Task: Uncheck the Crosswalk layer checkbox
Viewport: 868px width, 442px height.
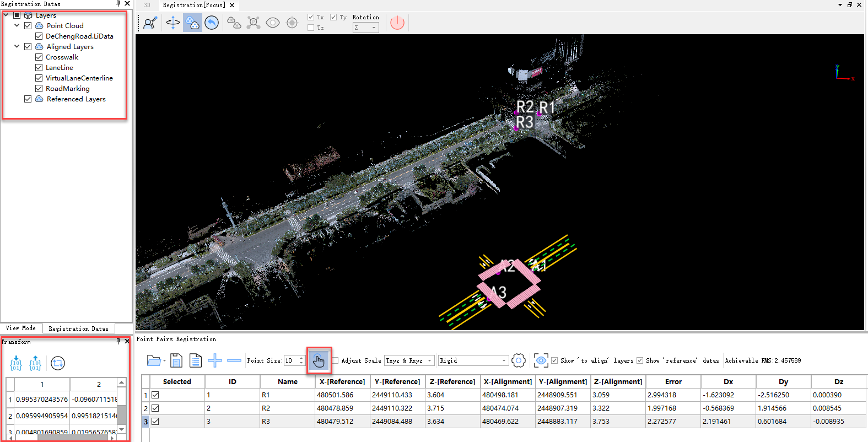Action: [x=39, y=57]
